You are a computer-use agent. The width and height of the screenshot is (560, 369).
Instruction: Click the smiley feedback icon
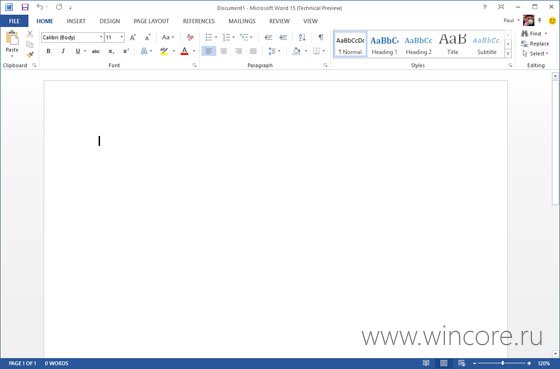tap(552, 21)
